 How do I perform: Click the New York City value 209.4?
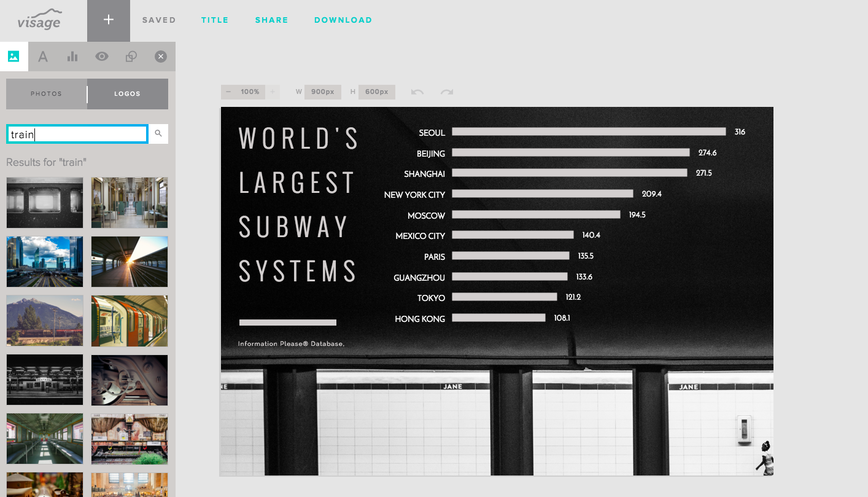pyautogui.click(x=652, y=194)
